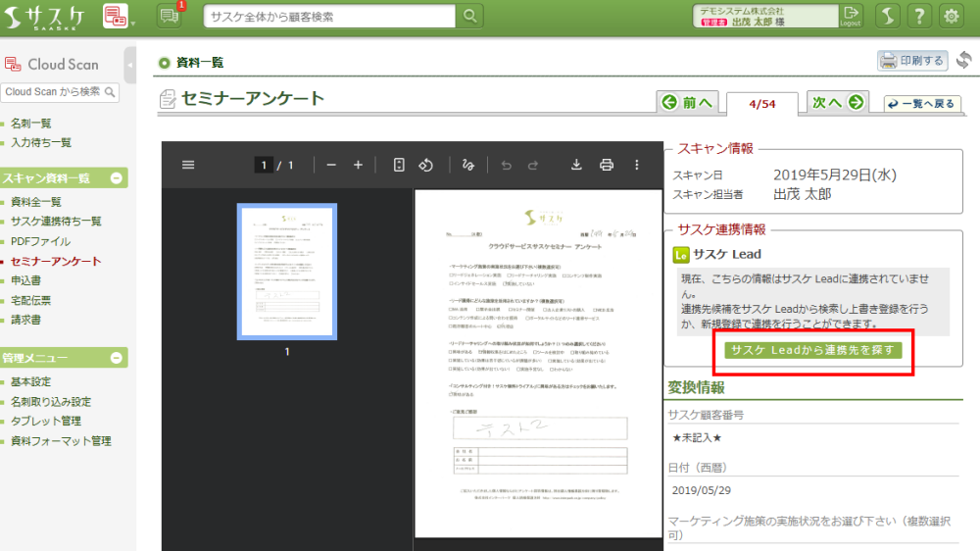Print the PDF from viewer toolbar

tap(607, 165)
